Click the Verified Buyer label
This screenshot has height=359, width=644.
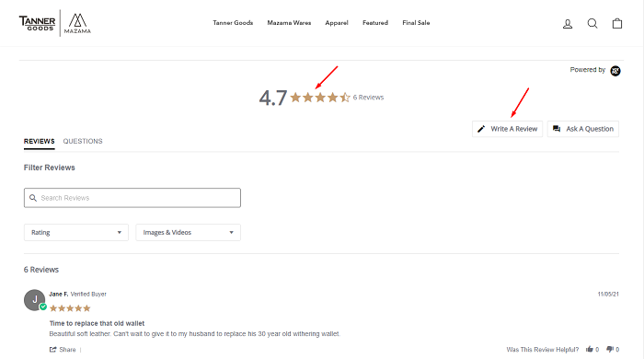88,294
